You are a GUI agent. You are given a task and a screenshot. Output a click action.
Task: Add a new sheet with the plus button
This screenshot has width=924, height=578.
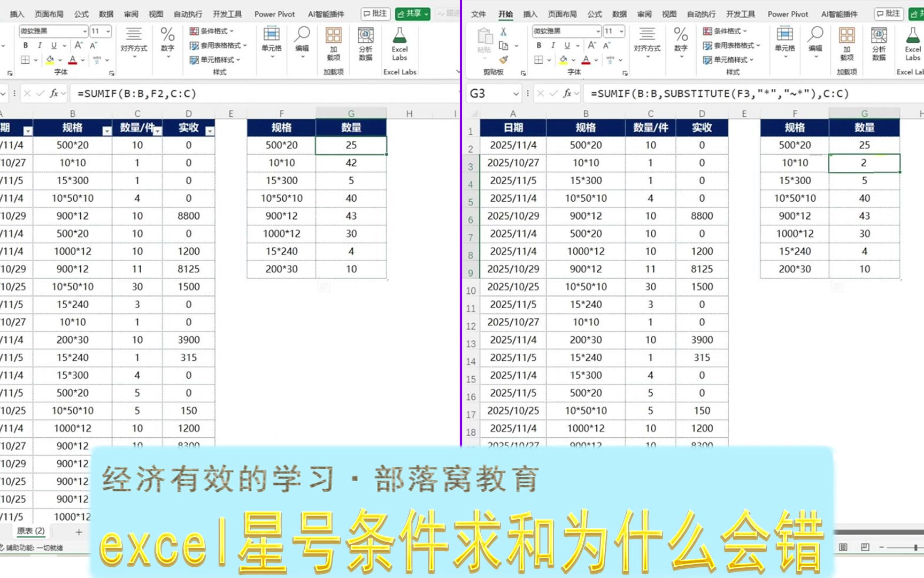pos(79,532)
